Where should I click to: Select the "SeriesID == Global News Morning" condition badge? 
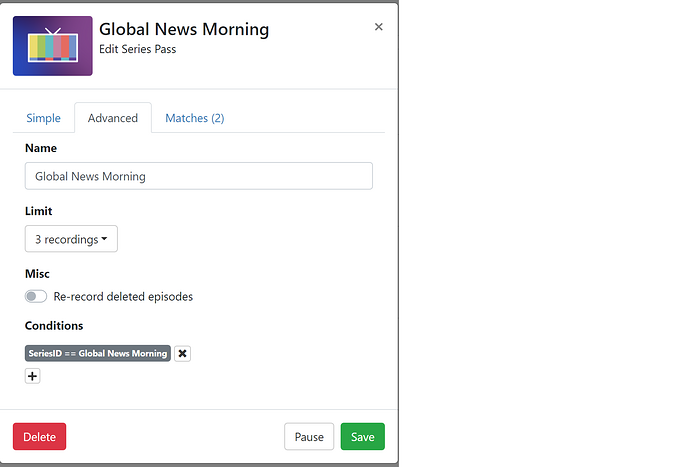click(98, 353)
